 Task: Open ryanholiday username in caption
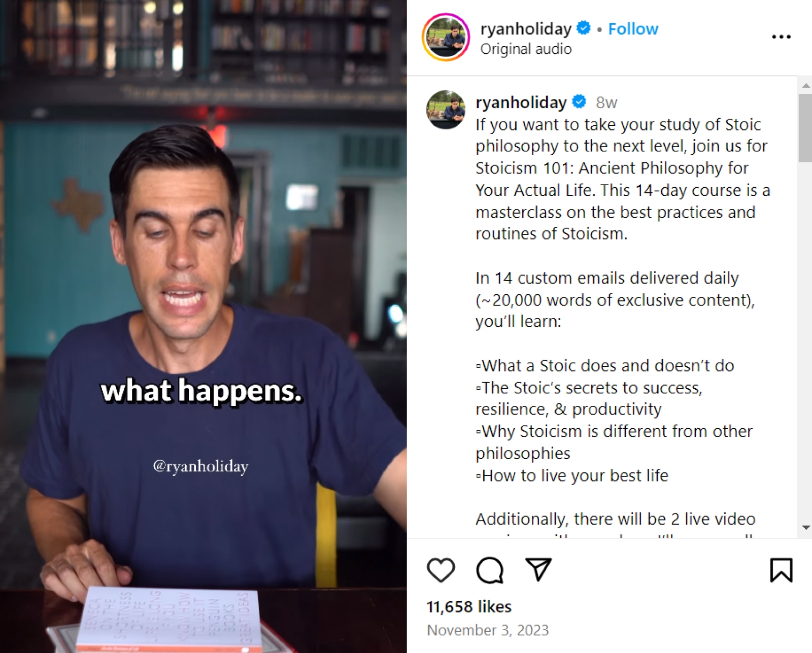(x=521, y=102)
